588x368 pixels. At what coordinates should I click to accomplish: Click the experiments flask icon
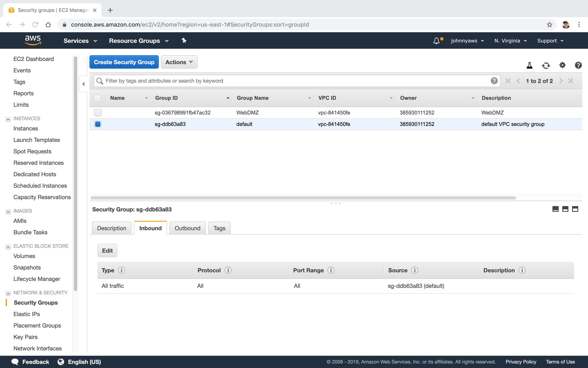pyautogui.click(x=529, y=65)
